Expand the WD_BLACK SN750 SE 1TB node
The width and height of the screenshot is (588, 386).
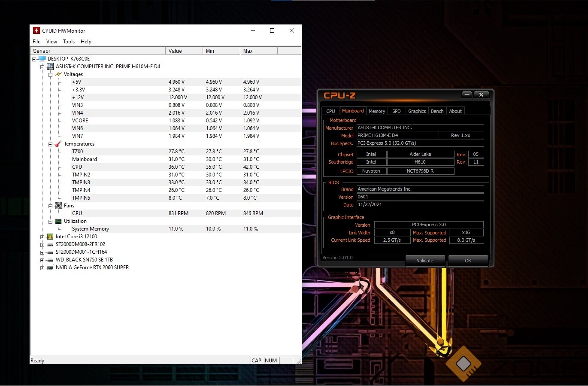[42, 260]
